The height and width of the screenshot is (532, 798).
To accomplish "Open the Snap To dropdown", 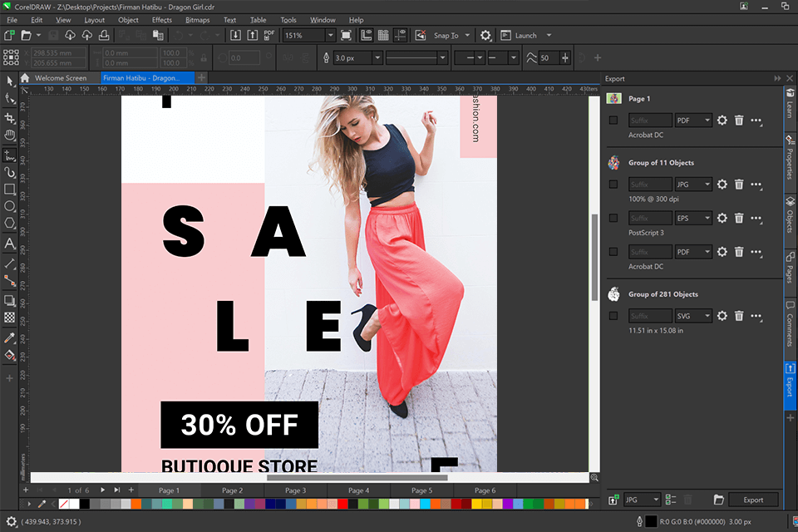I will [467, 35].
